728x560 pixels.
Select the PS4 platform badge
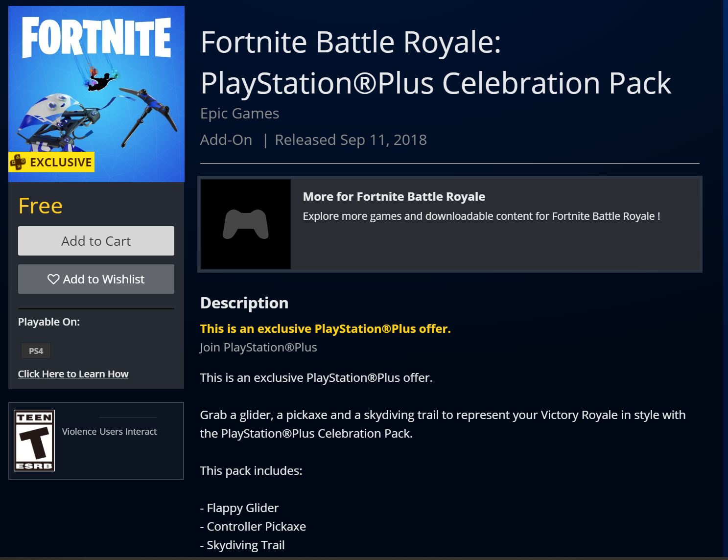pyautogui.click(x=36, y=350)
